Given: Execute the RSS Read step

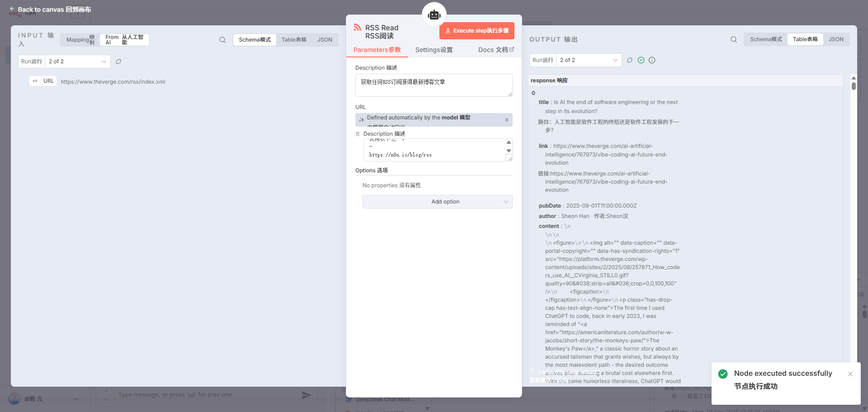Looking at the screenshot, I should (x=476, y=31).
